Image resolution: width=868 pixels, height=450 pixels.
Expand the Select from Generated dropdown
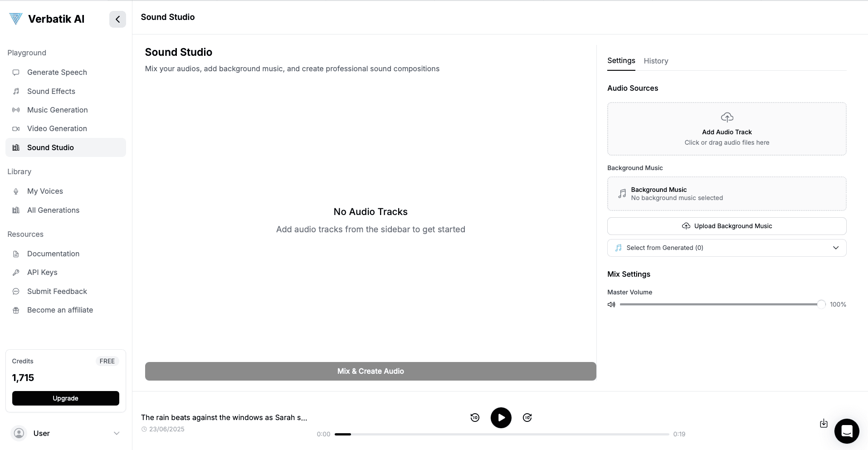point(727,248)
